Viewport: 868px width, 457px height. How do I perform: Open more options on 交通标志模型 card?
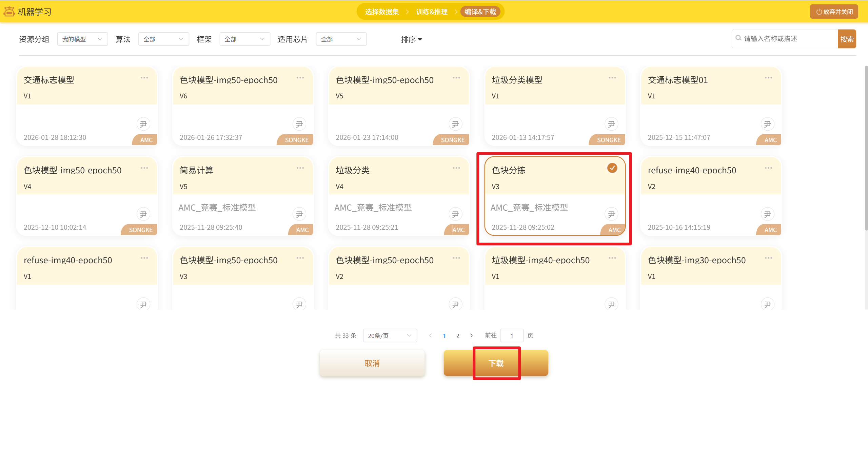144,78
